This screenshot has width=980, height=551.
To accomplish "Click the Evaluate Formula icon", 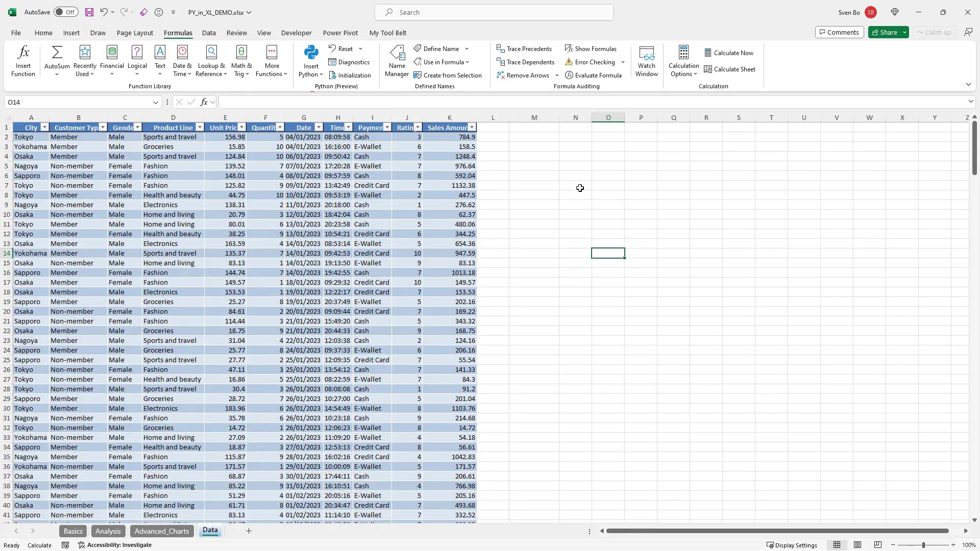I will (594, 75).
